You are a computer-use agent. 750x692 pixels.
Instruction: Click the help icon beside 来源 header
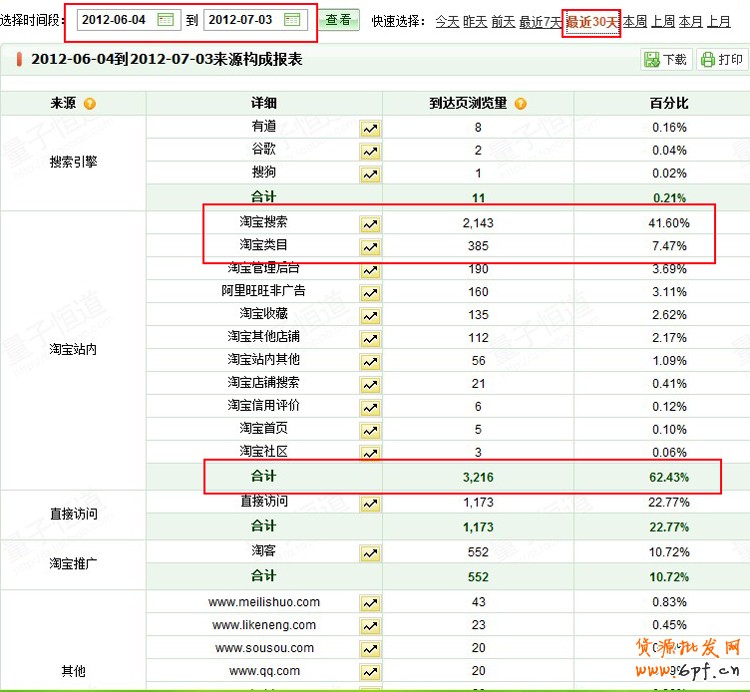coord(90,104)
